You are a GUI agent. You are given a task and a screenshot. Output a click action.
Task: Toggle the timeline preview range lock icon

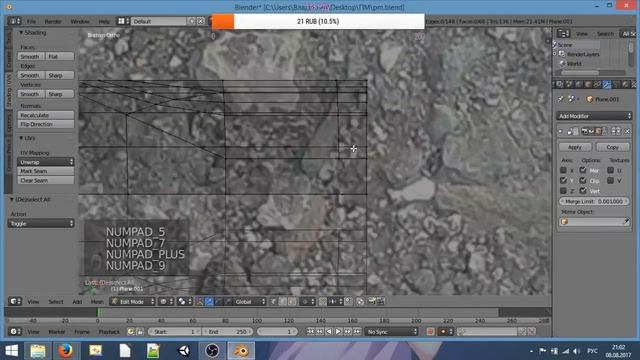click(140, 331)
